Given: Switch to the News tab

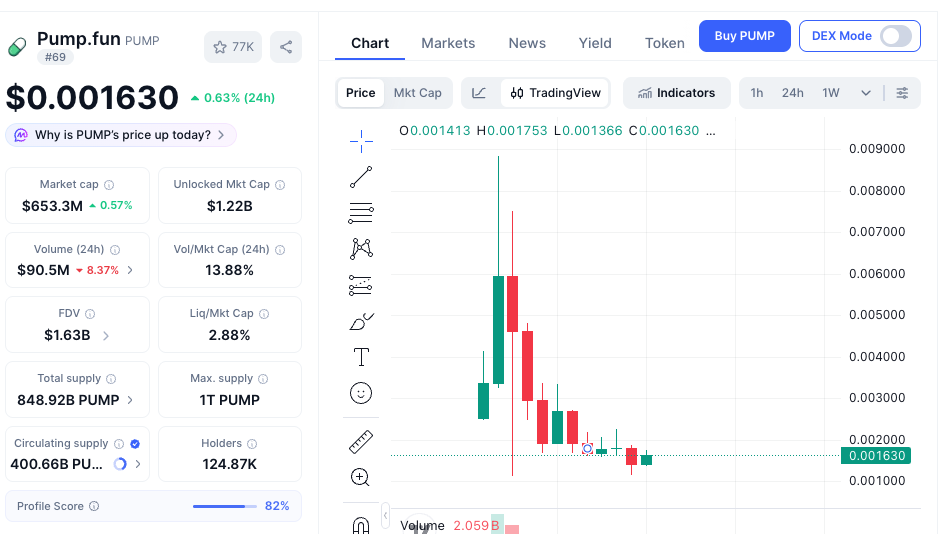Looking at the screenshot, I should [527, 43].
